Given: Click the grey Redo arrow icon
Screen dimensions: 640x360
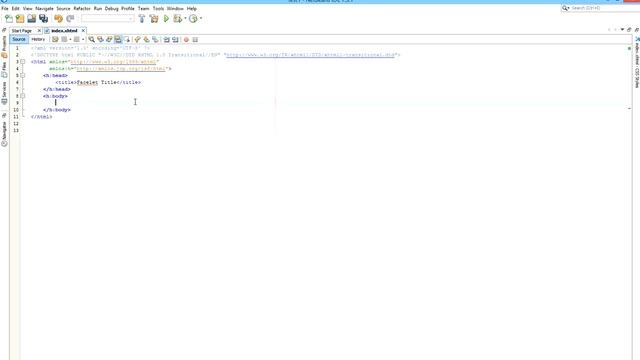Looking at the screenshot, I should (x=70, y=18).
